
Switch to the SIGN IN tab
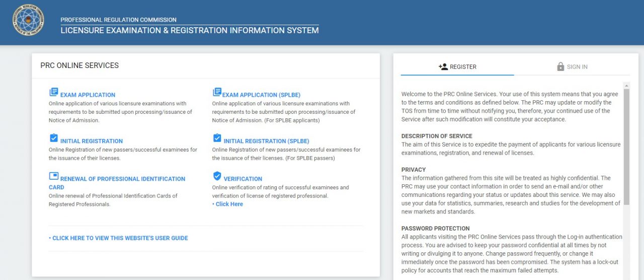(x=572, y=66)
